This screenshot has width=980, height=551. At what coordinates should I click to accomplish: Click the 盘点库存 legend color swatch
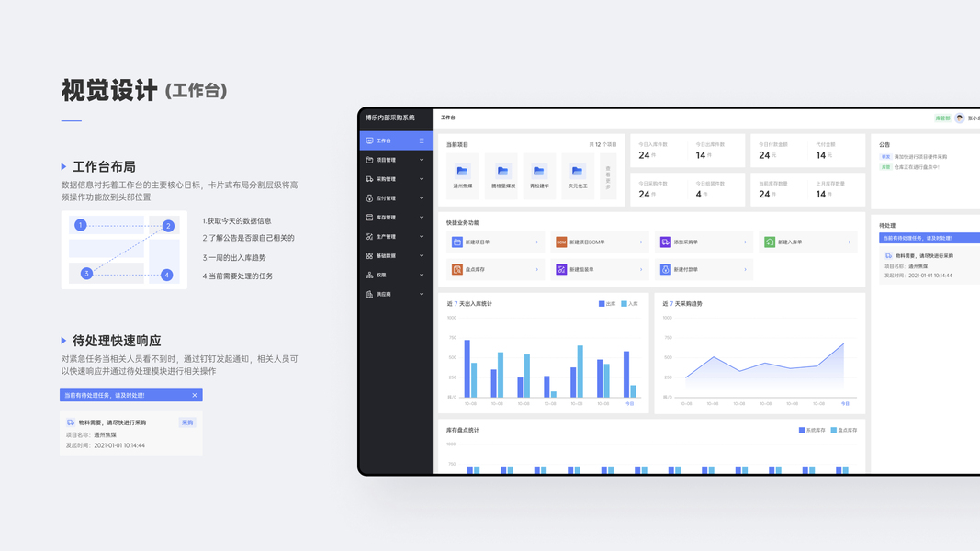[834, 430]
